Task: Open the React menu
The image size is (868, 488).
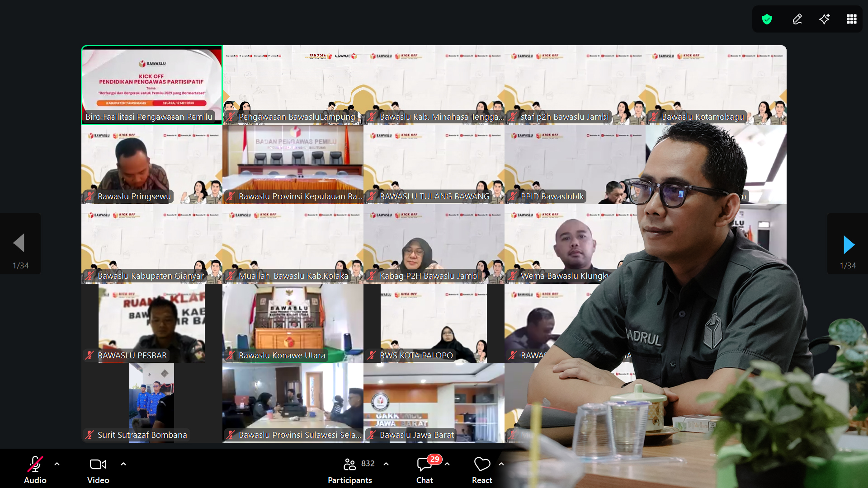Action: click(x=482, y=470)
